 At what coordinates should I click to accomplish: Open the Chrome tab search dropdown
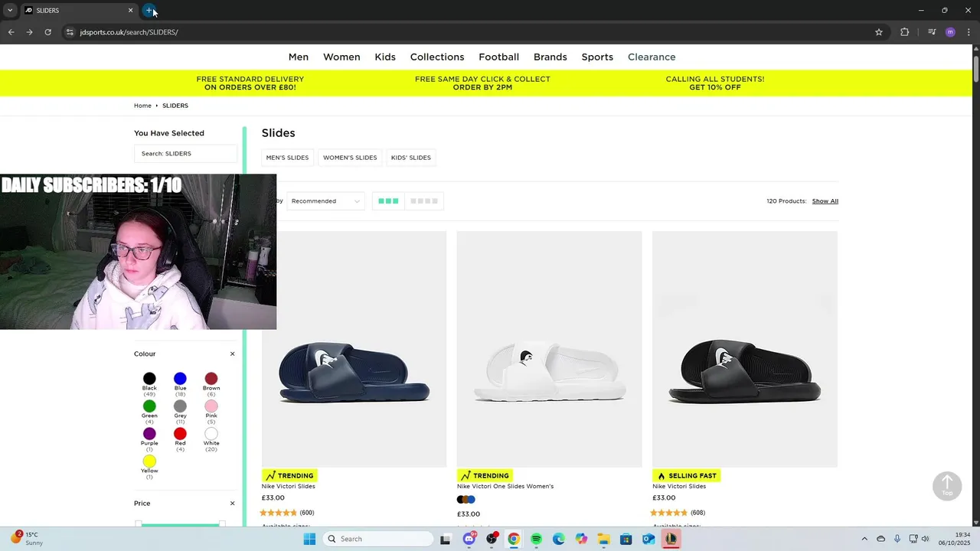coord(10,11)
